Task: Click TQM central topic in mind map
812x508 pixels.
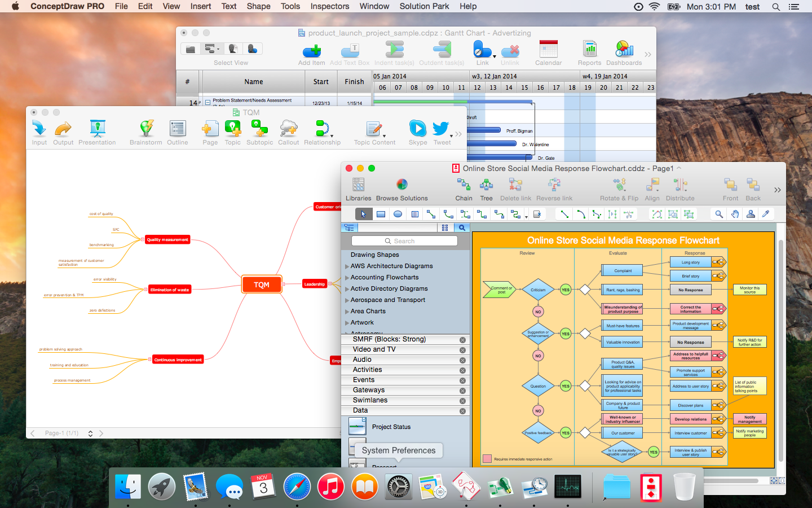Action: coord(262,284)
